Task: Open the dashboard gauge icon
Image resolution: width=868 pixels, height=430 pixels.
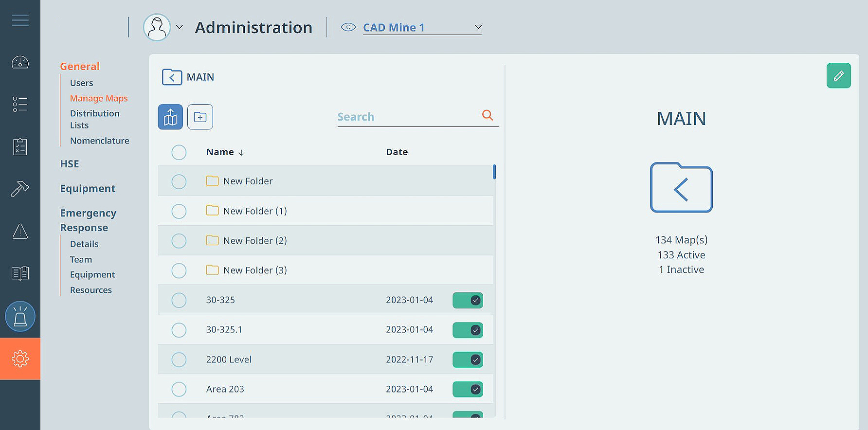Action: [x=20, y=62]
